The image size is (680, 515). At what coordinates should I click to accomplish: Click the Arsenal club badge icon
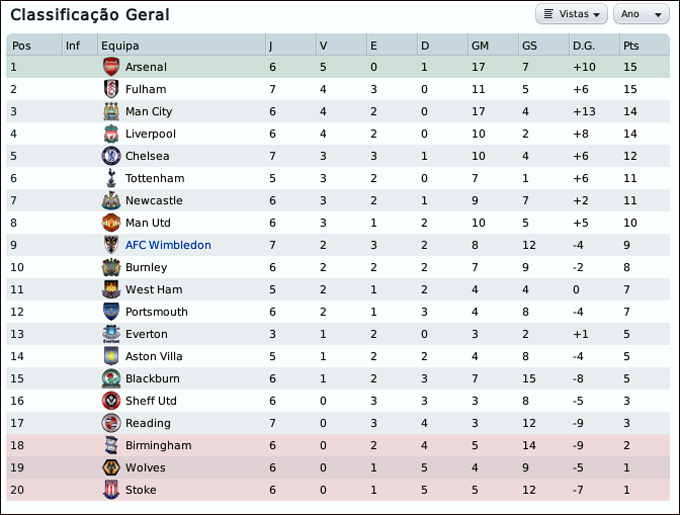pyautogui.click(x=110, y=67)
